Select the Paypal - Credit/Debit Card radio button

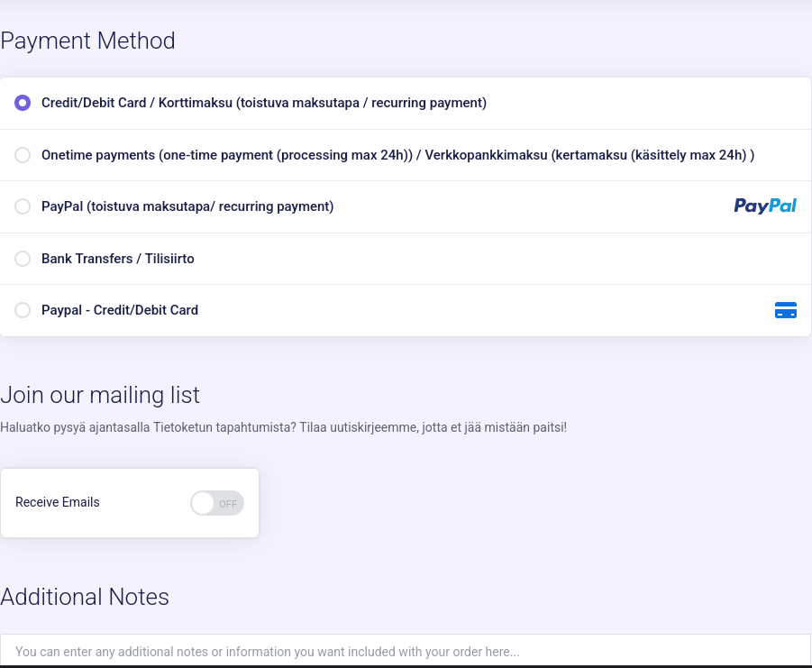coord(23,310)
